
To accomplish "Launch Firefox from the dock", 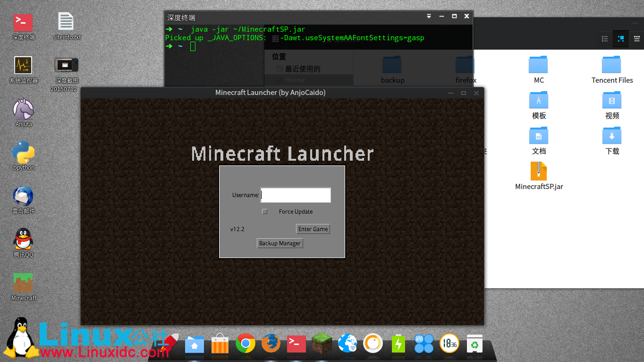I will tap(271, 344).
